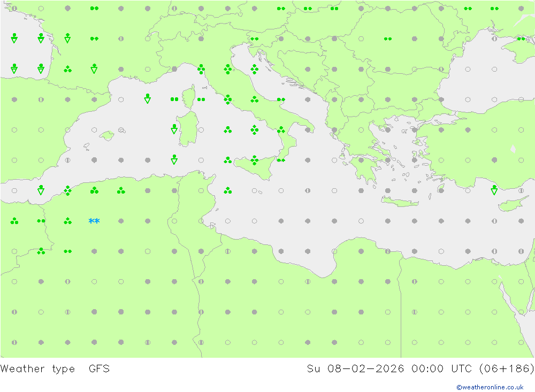The width and height of the screenshot is (535, 392).
Task: Select the shower symbol in sea west of Corsica
Action: (148, 98)
